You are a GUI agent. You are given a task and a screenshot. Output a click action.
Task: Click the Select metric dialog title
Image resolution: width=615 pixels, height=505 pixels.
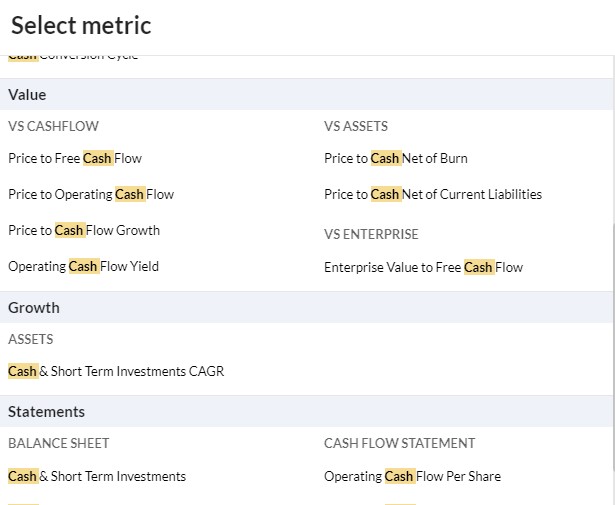tap(81, 25)
